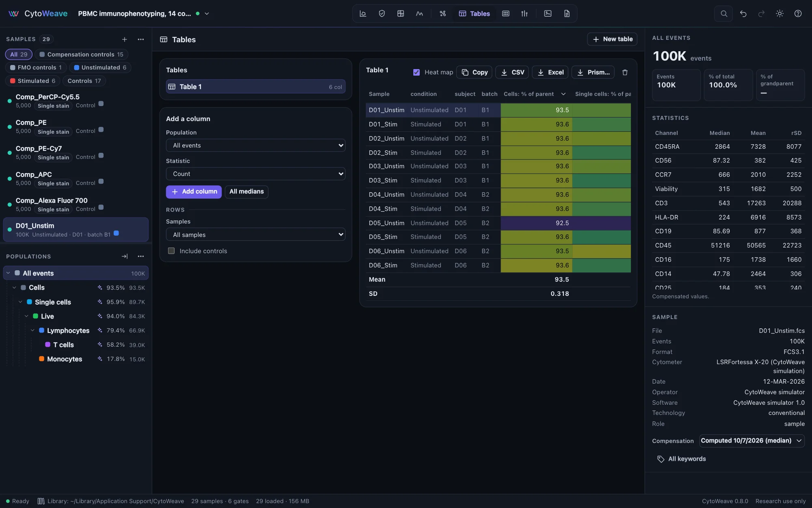Viewport: 812px width, 508px height.
Task: Select Table 1 in Tables list
Action: tap(255, 87)
